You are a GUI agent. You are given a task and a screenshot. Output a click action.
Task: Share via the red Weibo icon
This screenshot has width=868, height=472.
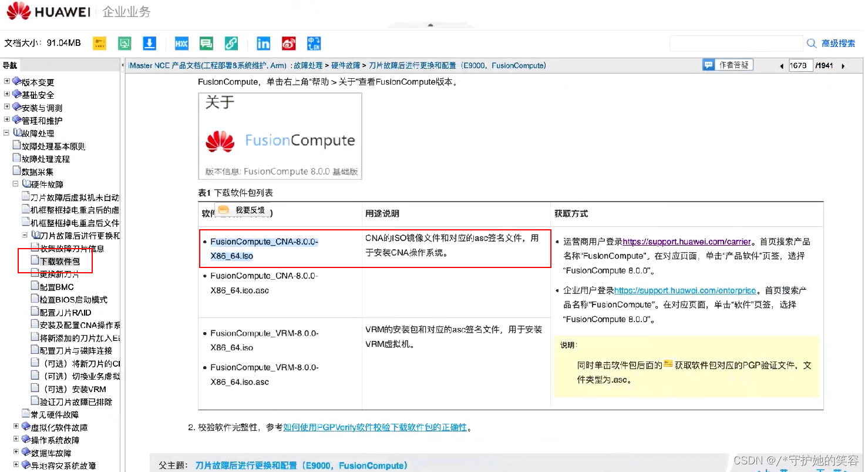tap(288, 43)
